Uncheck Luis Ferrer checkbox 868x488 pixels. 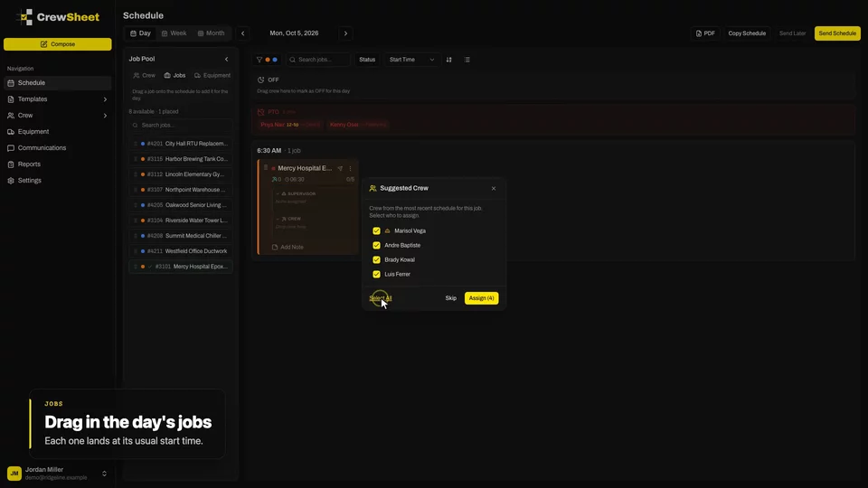pos(376,275)
